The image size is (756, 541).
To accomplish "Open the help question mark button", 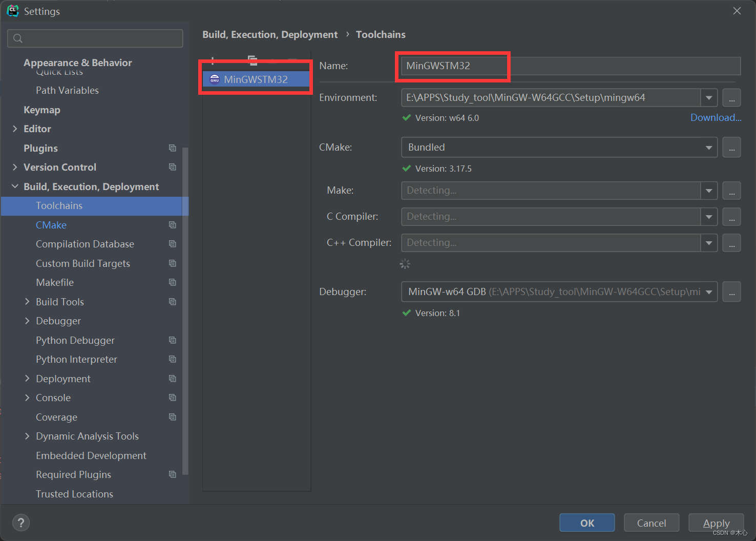I will click(x=21, y=523).
